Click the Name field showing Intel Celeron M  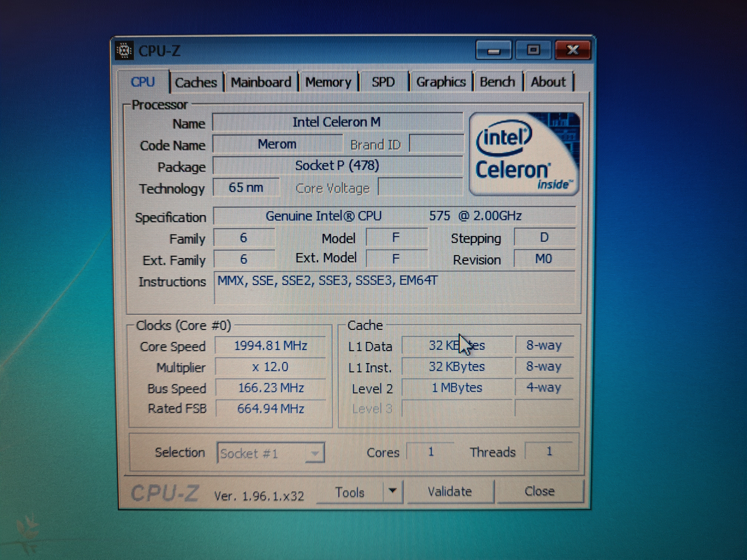(337, 122)
